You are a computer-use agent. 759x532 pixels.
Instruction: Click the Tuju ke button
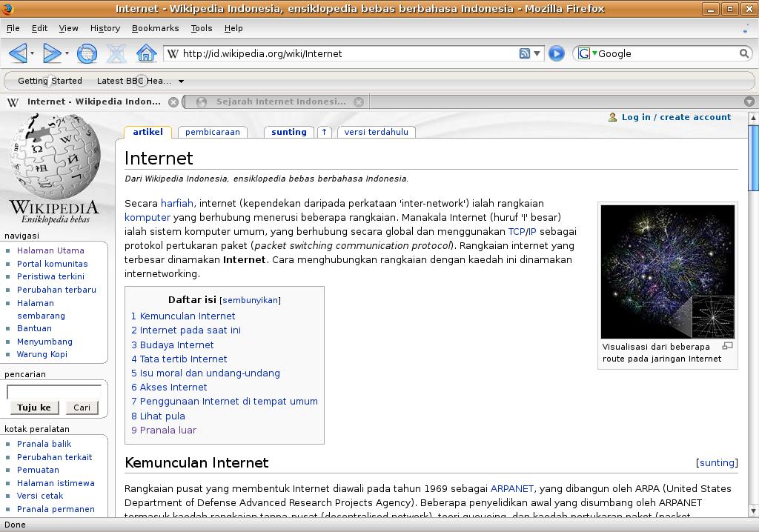click(x=34, y=407)
